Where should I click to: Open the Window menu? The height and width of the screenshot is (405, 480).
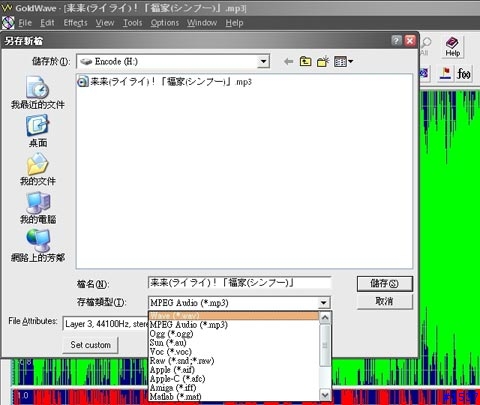tap(202, 23)
